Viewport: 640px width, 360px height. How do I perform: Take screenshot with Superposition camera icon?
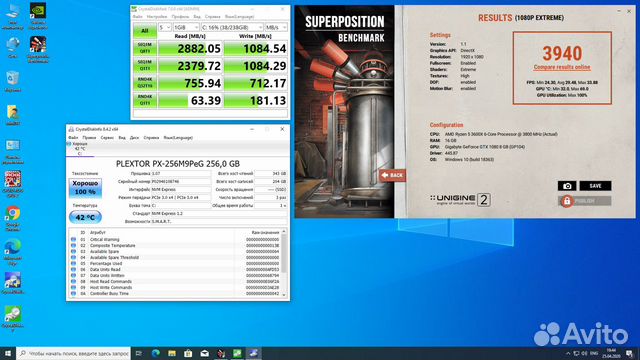tap(567, 186)
